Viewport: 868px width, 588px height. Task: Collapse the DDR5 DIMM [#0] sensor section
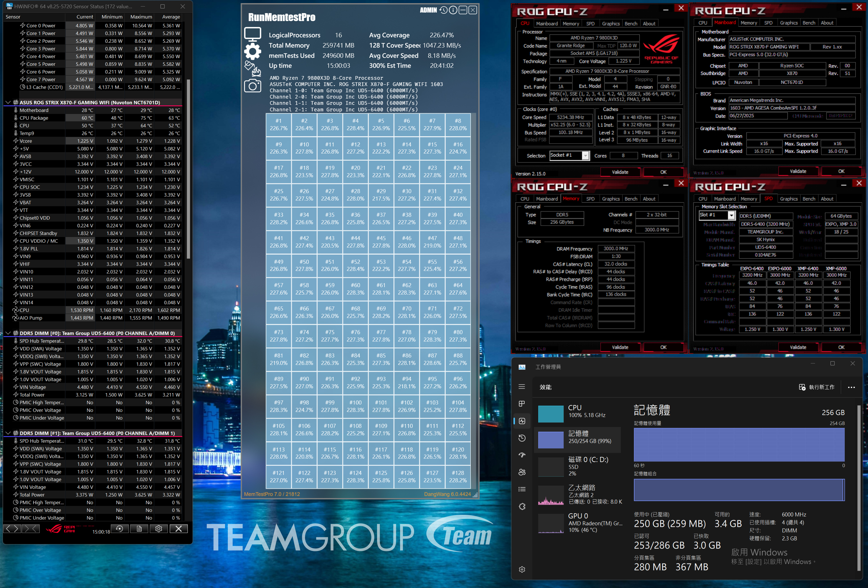[x=8, y=333]
